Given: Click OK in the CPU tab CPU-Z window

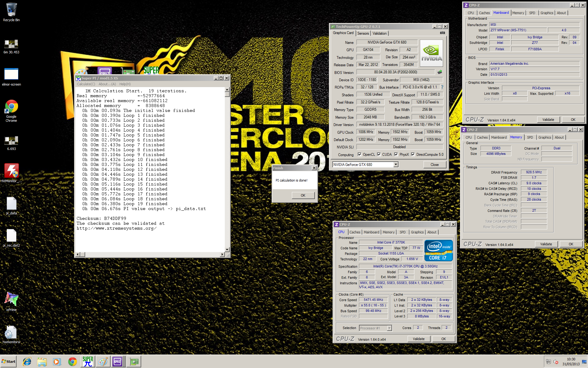Looking at the screenshot, I should pyautogui.click(x=443, y=339).
